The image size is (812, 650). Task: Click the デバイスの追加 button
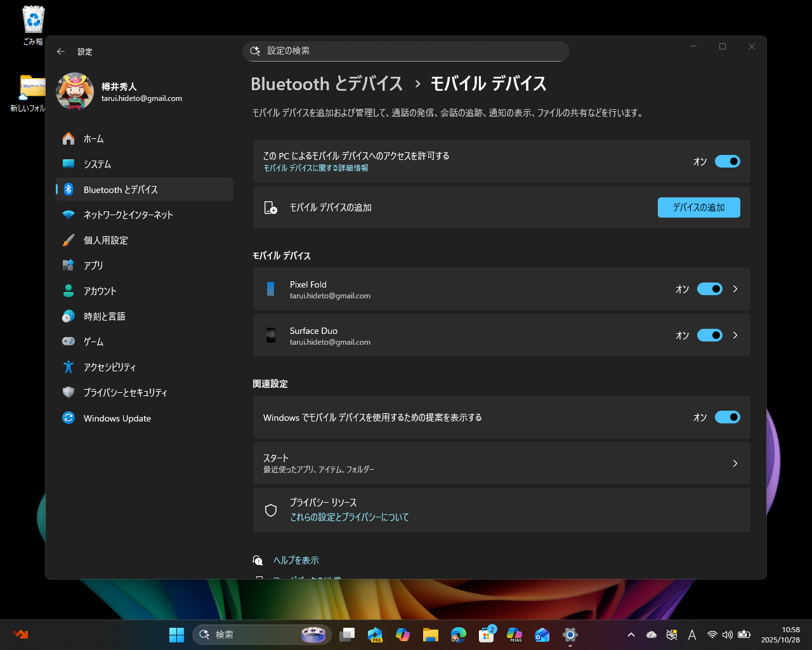coord(699,208)
